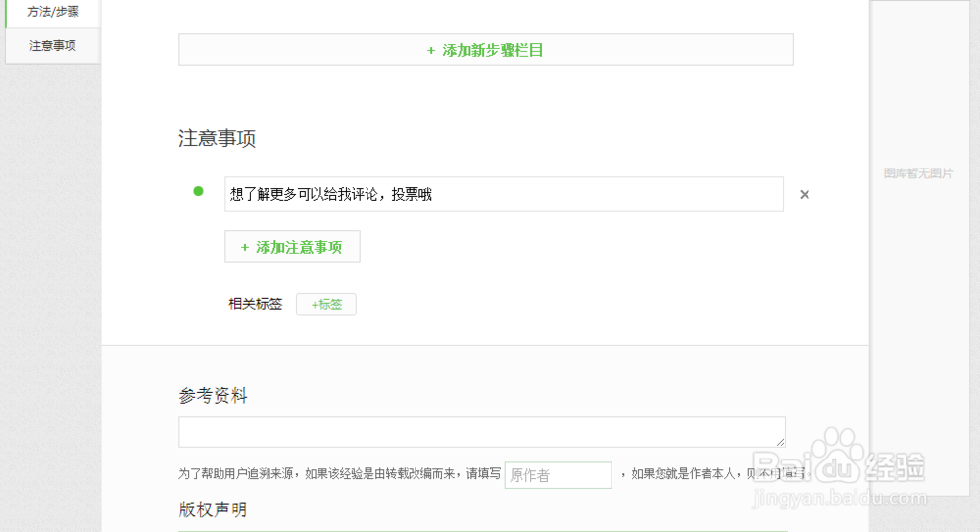Click the 添加注意事项 button
Viewport: 980px width, 532px height.
coord(292,247)
